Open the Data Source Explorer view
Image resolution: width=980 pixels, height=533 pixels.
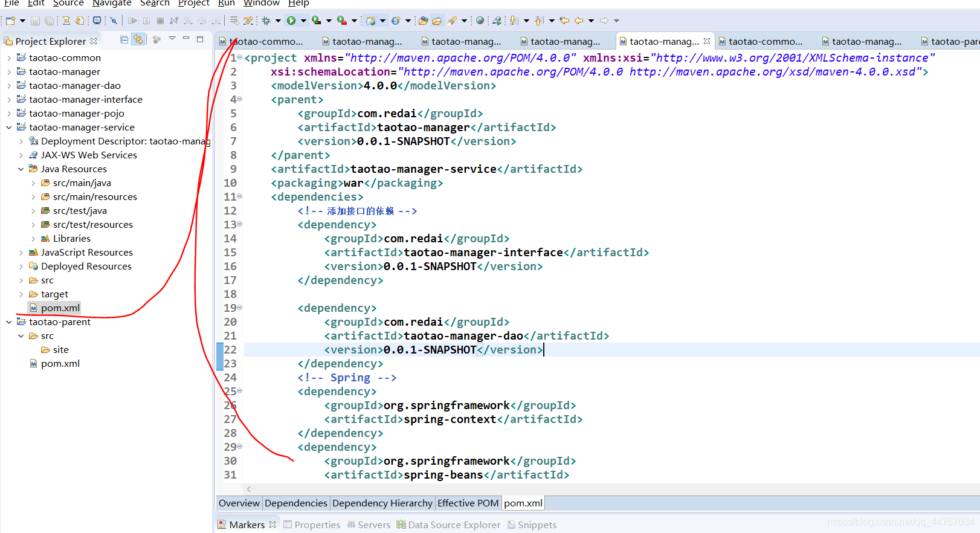[448, 525]
